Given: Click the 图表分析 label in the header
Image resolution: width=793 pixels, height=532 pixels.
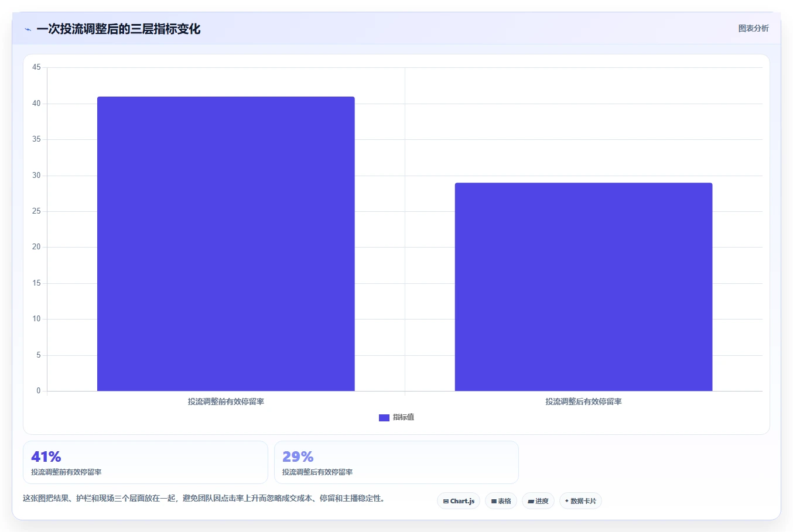Looking at the screenshot, I should (753, 28).
